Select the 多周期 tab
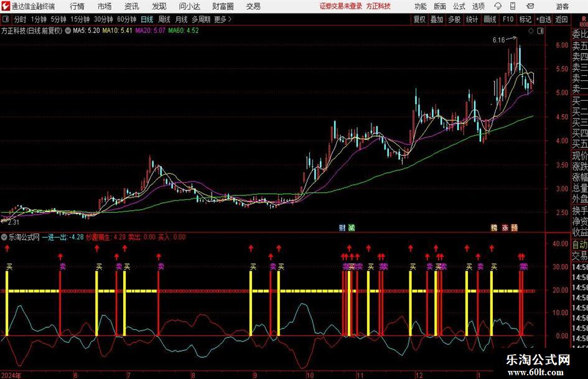588x379 pixels. [x=201, y=19]
